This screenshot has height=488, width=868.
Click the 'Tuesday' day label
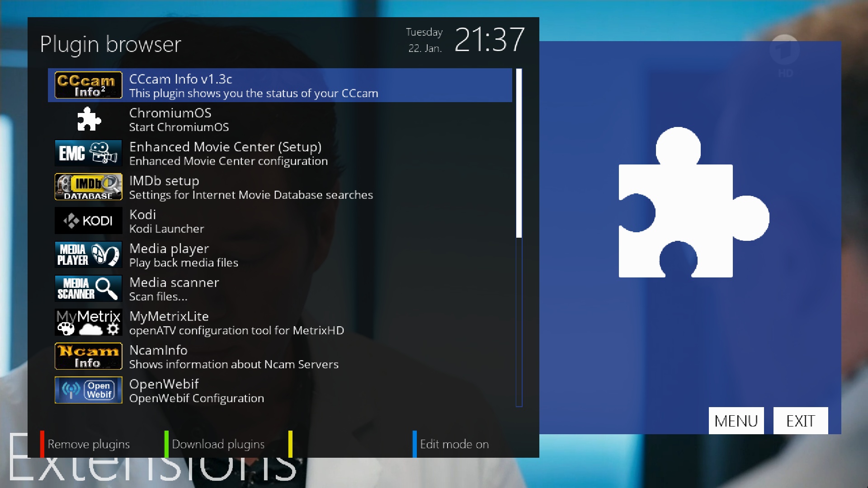(x=424, y=33)
